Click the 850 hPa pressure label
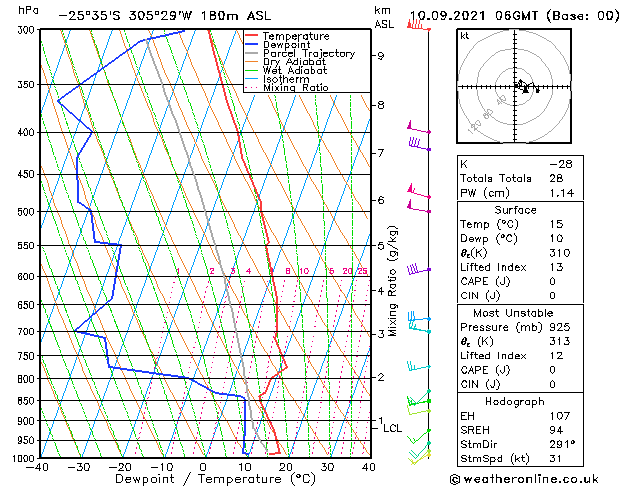 (28, 401)
